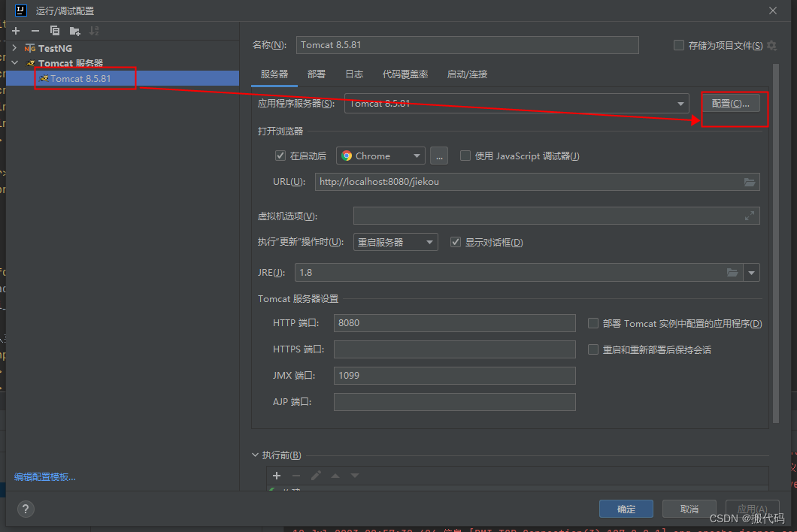
Task: Focus the HTTPS 端口 field
Action: (454, 349)
